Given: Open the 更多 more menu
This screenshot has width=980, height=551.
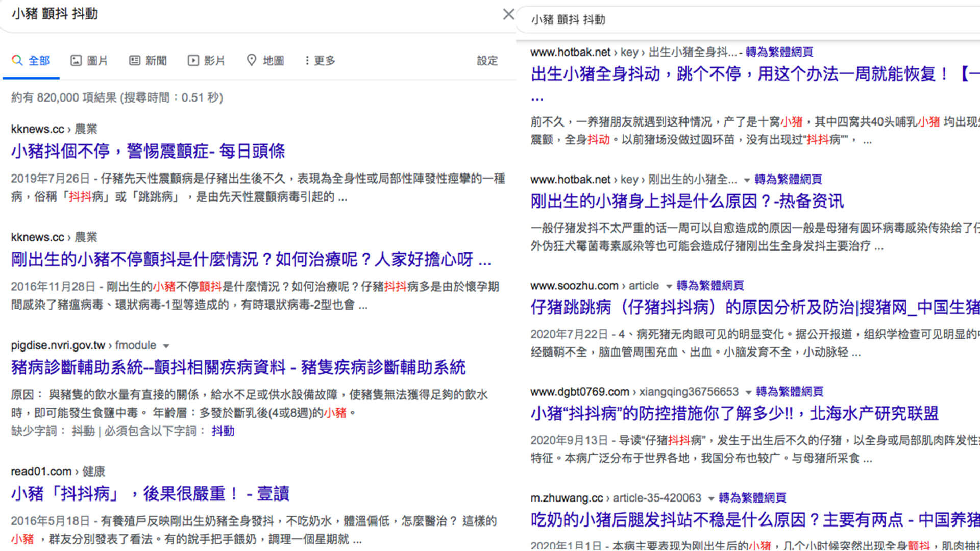Looking at the screenshot, I should pos(320,61).
